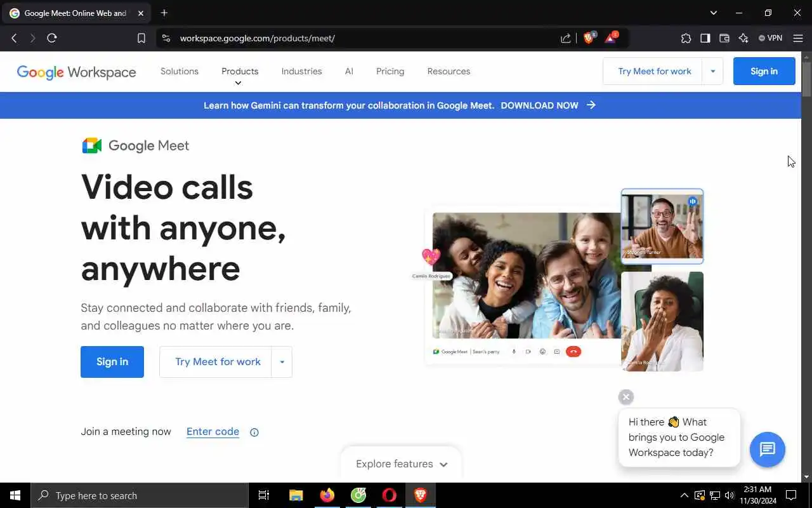Go to Google Workspace home logo

pos(76,72)
